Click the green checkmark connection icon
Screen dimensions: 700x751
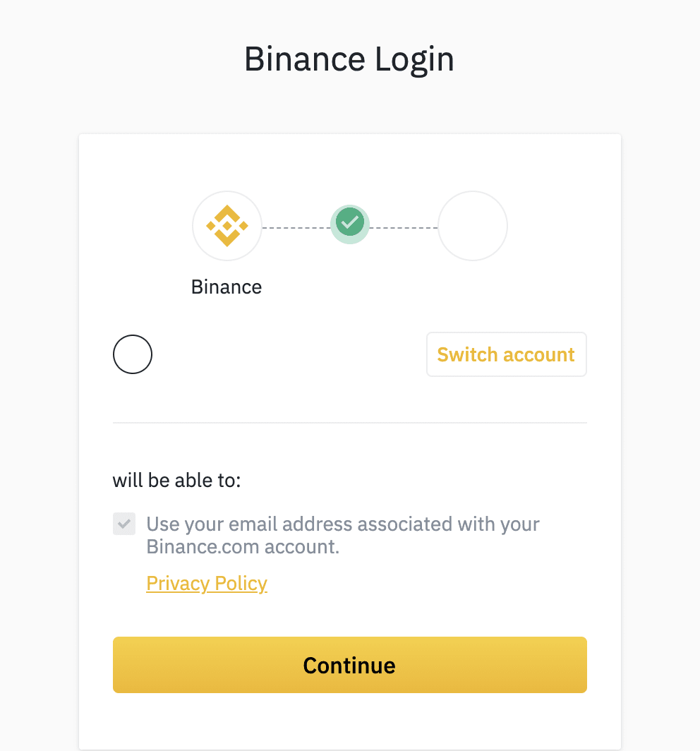coord(350,223)
